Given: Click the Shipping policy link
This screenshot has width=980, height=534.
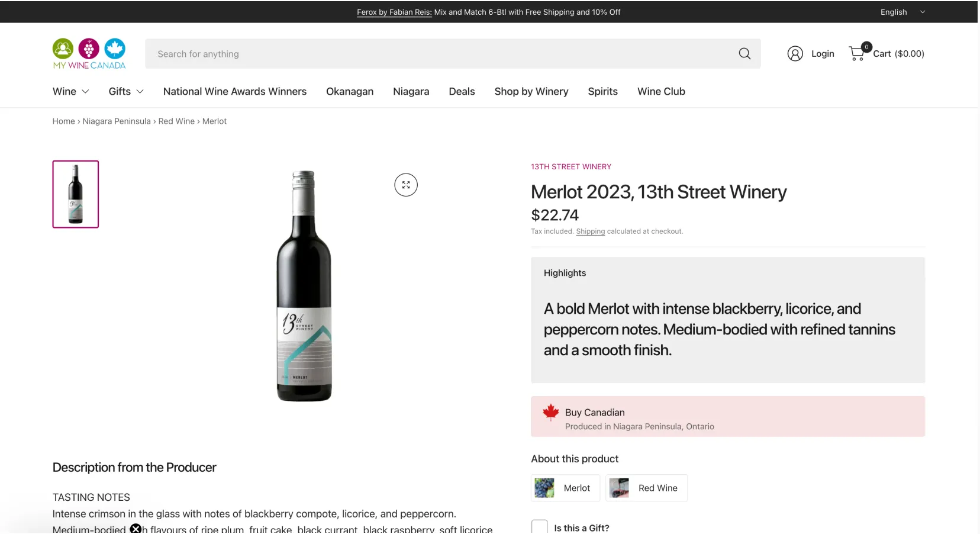Looking at the screenshot, I should 590,231.
